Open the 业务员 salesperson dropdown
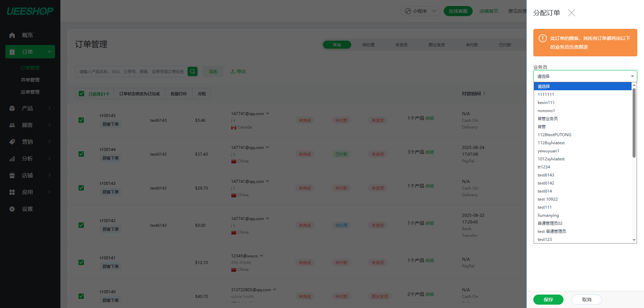The height and width of the screenshot is (308, 644). click(x=585, y=76)
